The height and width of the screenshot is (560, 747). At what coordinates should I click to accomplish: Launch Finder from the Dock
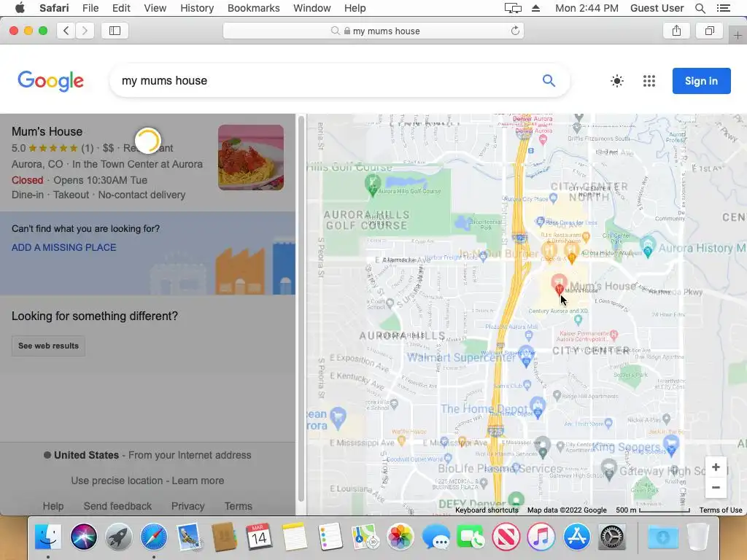coord(47,536)
